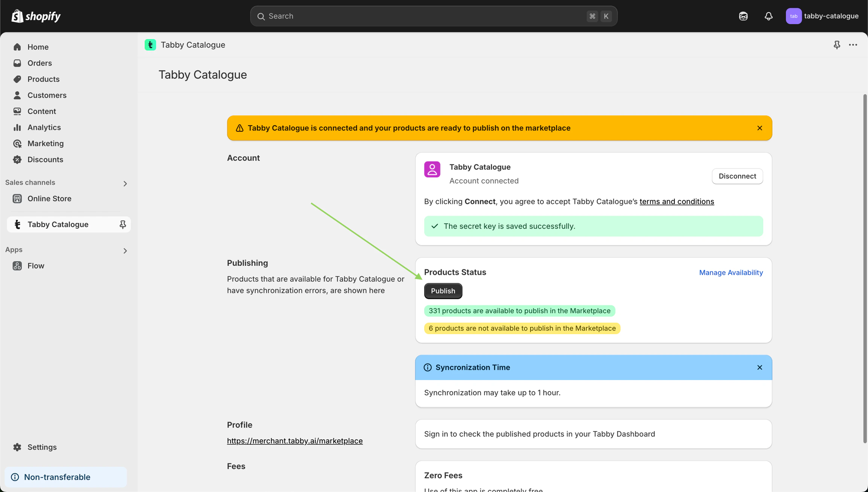This screenshot has width=868, height=492.
Task: Expand the Sales channels section
Action: click(125, 184)
